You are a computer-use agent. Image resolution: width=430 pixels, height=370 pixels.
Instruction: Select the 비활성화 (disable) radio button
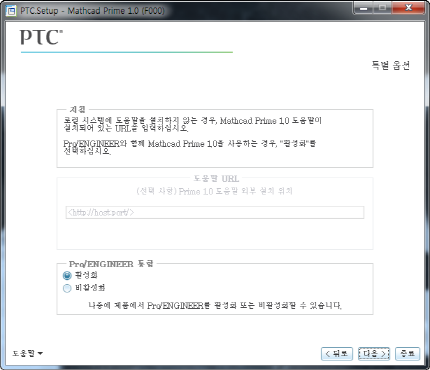pyautogui.click(x=67, y=288)
